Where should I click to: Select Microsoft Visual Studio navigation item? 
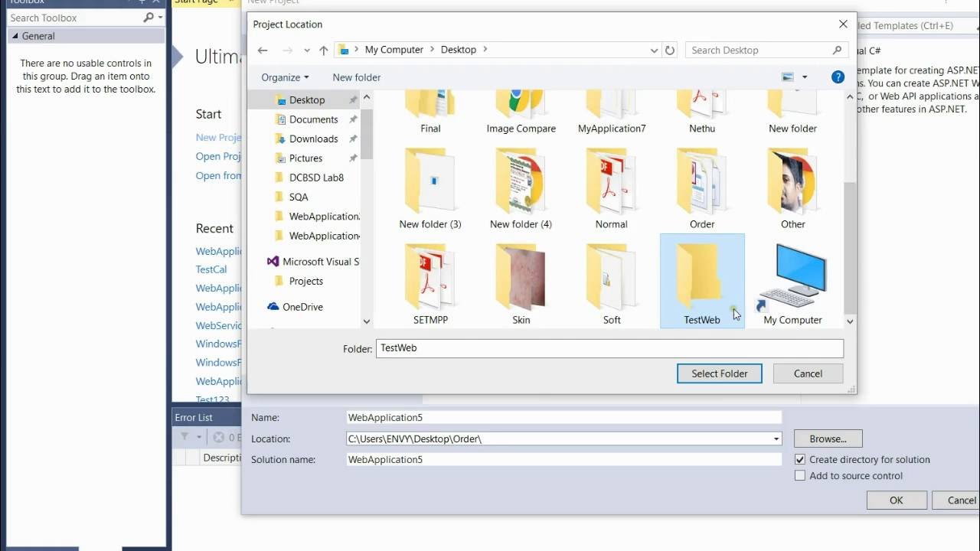[314, 262]
